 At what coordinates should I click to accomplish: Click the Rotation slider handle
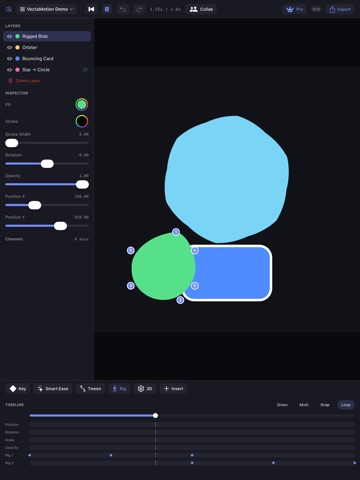(x=47, y=164)
